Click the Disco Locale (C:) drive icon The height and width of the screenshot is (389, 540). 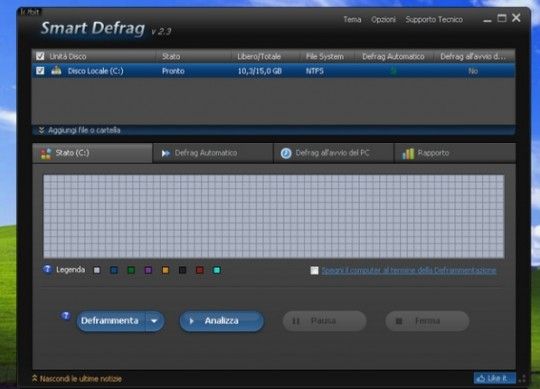(x=56, y=71)
